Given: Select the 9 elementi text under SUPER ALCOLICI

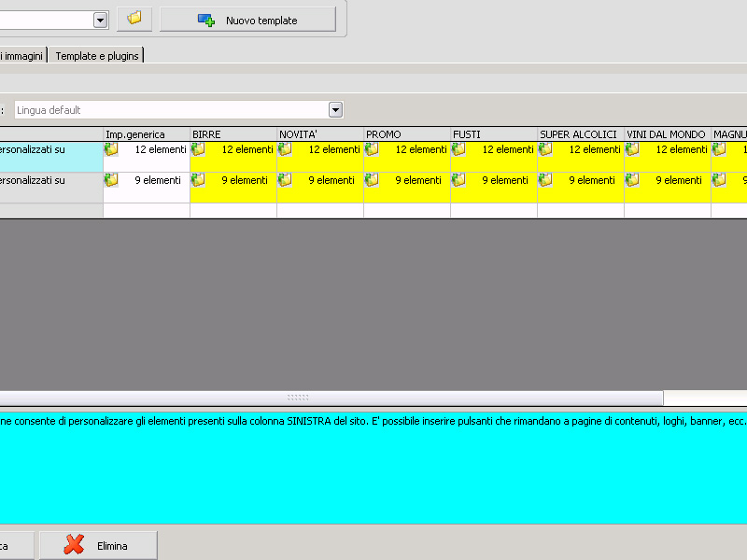Looking at the screenshot, I should 592,180.
